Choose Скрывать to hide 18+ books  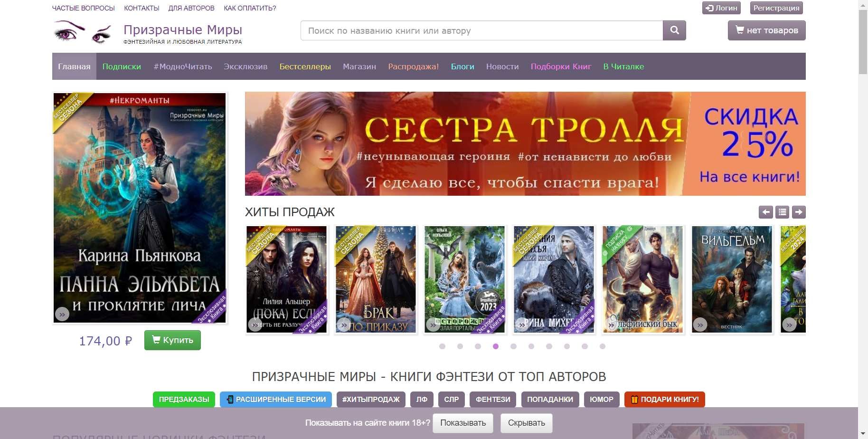tap(526, 423)
